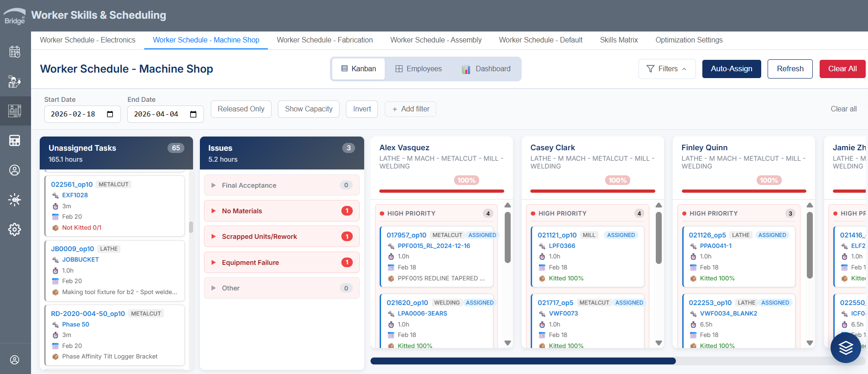The height and width of the screenshot is (374, 868).
Task: Select the worker skills report sidebar icon
Action: click(x=15, y=111)
